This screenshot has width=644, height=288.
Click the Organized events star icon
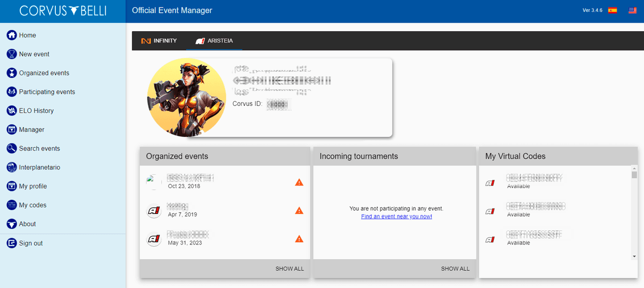[x=11, y=73]
